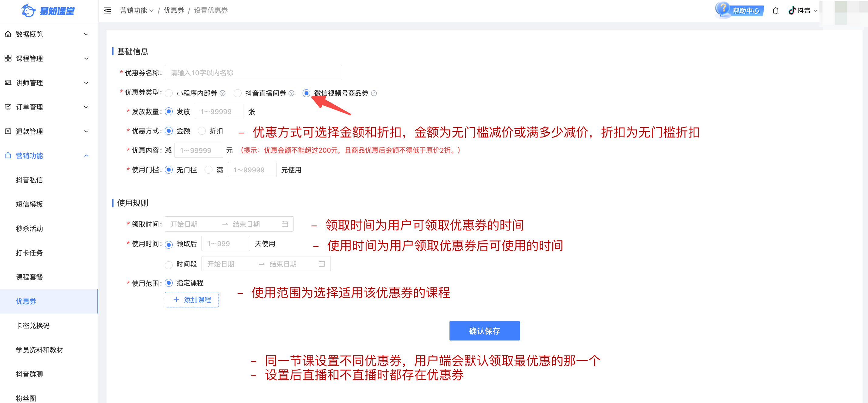Go to 优惠券 breadcrumb link
This screenshot has width=868, height=403.
(174, 10)
